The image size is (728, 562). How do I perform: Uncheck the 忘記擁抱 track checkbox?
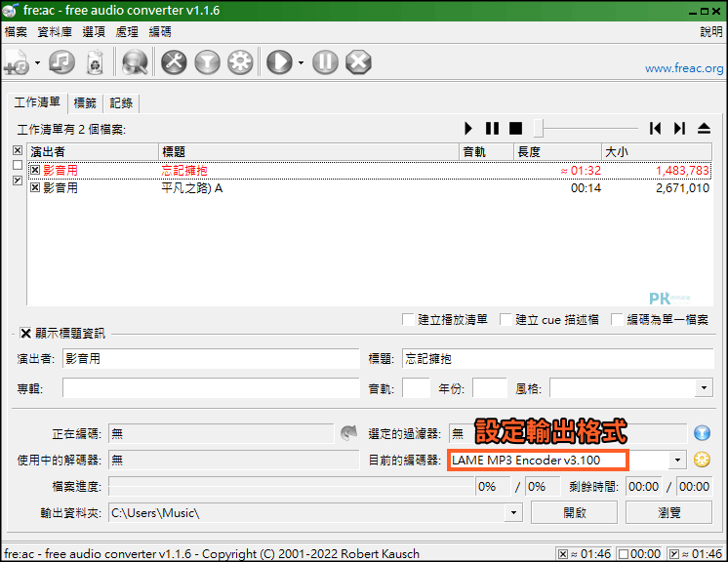[x=35, y=171]
